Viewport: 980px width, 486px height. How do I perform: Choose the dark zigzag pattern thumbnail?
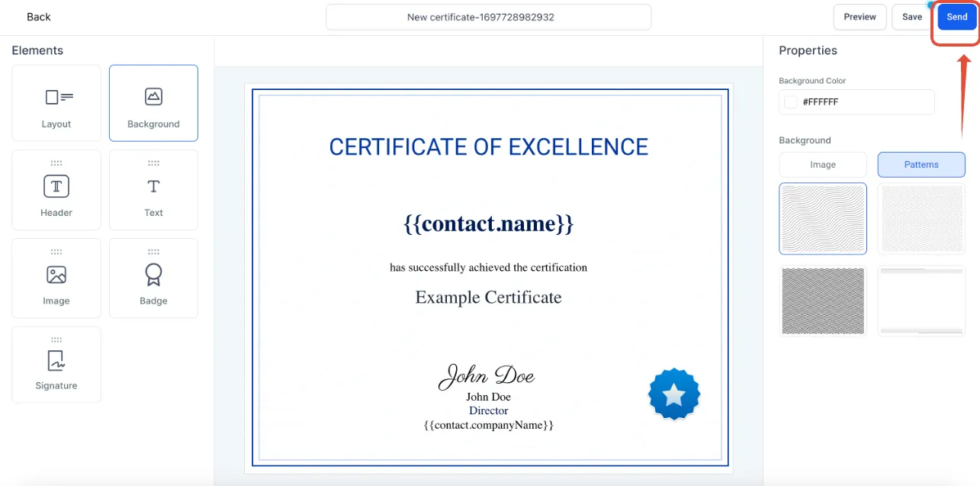(x=823, y=301)
